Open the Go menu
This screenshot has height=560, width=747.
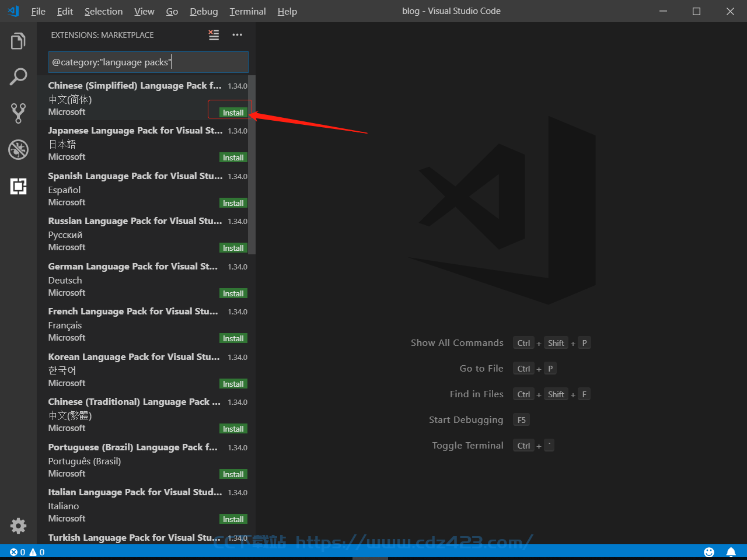172,11
